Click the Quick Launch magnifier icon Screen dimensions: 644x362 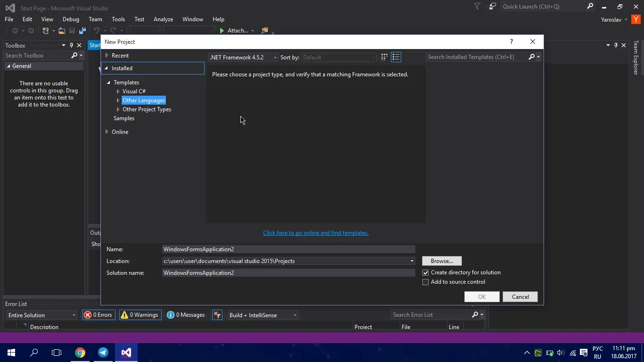coord(590,7)
